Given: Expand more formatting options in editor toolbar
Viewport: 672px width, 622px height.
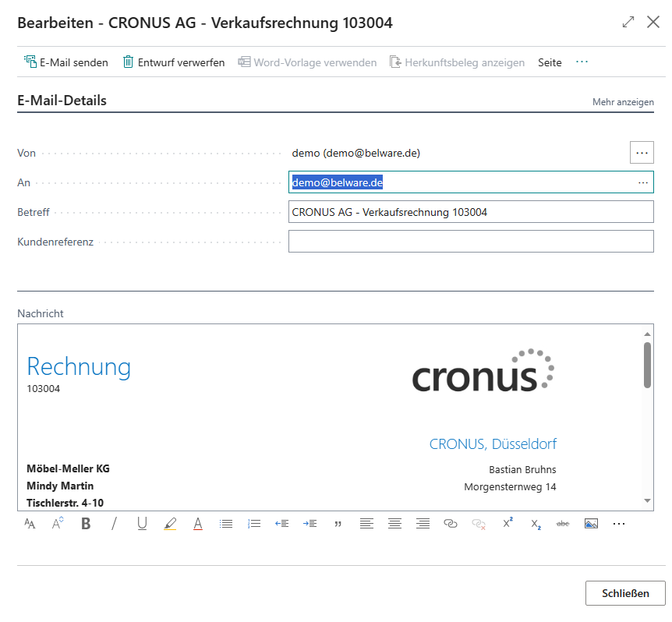Looking at the screenshot, I should [x=619, y=524].
